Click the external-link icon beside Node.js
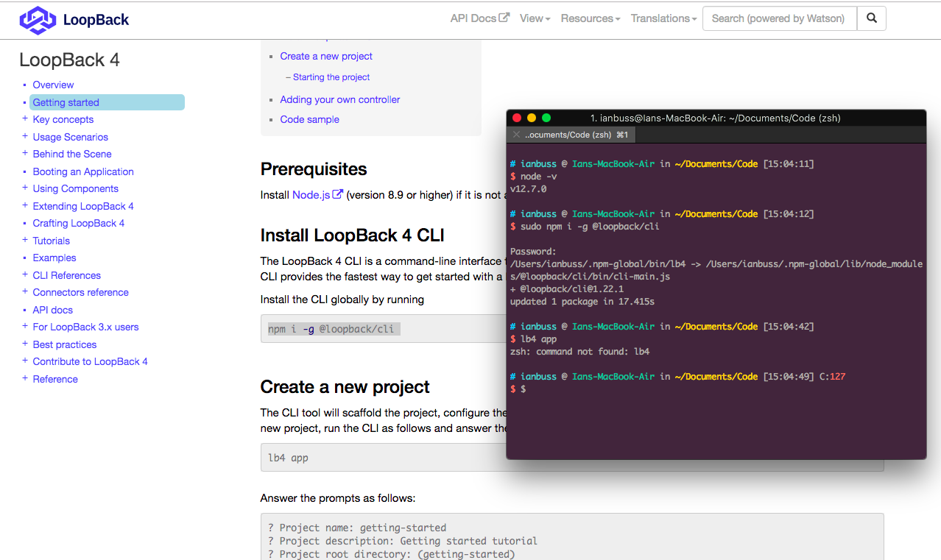941x560 pixels. 339,194
